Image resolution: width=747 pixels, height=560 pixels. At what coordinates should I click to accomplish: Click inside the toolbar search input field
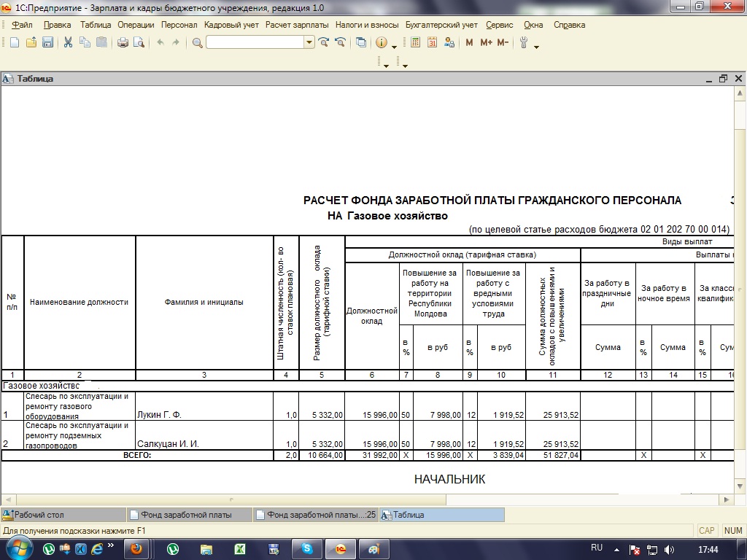255,42
